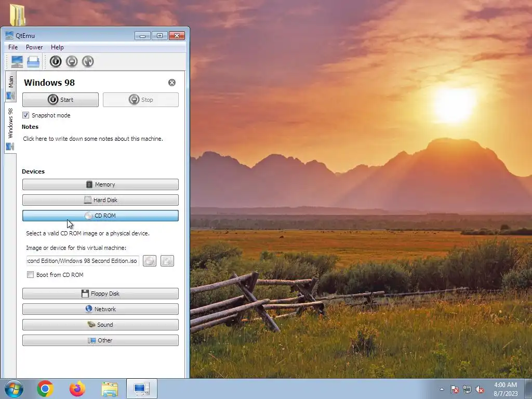Click the open existing machine toolbar icon
The image size is (532, 399).
point(33,61)
